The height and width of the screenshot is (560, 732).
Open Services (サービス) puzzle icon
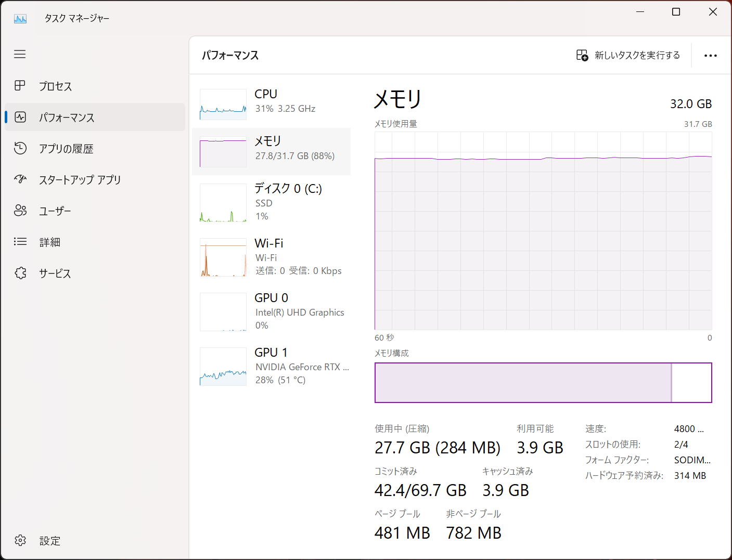[x=20, y=273]
